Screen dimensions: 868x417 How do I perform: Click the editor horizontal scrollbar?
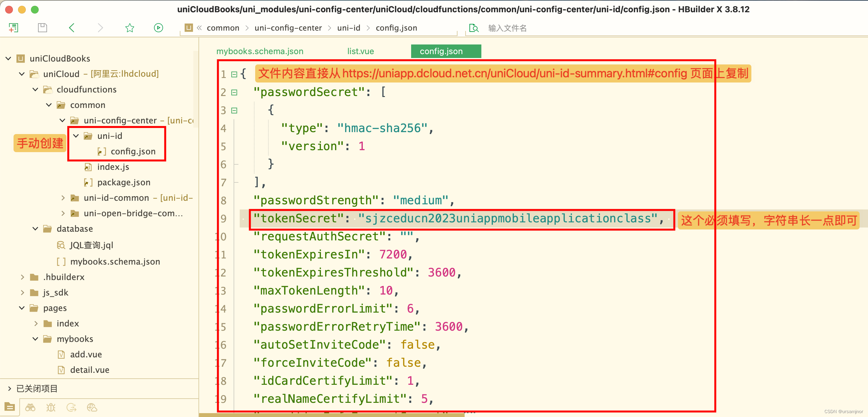coord(332,415)
